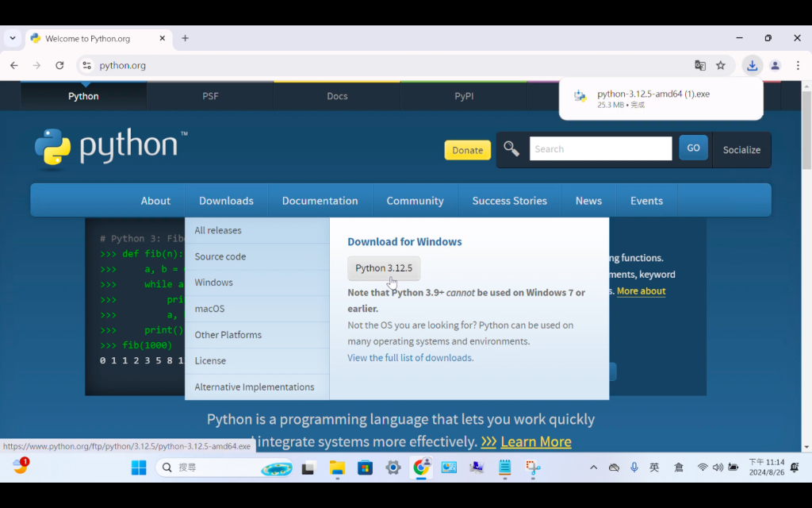The height and width of the screenshot is (508, 812).
Task: Follow the Learn More link
Action: (536, 441)
